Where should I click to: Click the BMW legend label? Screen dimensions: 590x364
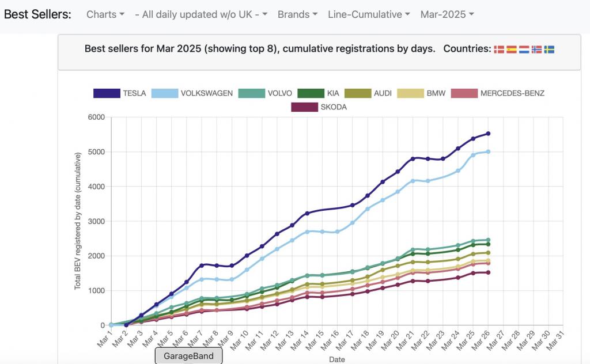tap(436, 93)
